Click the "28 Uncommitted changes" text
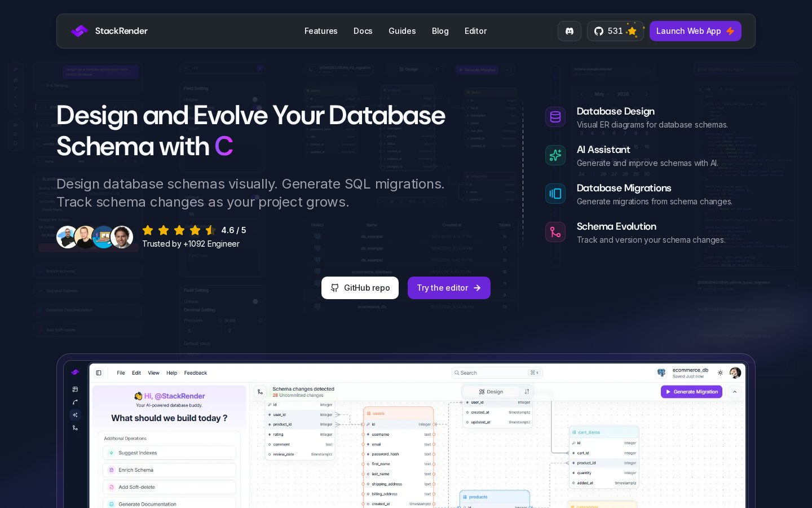This screenshot has width=812, height=508. pyautogui.click(x=298, y=395)
